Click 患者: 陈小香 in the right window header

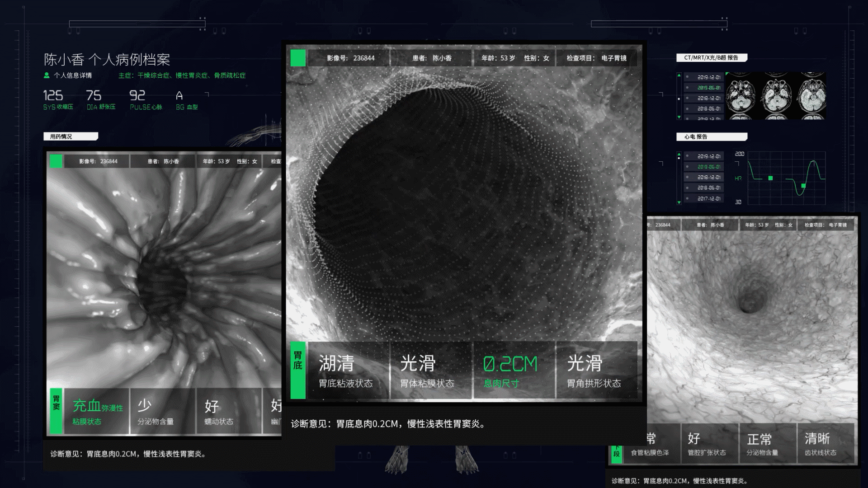pos(710,225)
